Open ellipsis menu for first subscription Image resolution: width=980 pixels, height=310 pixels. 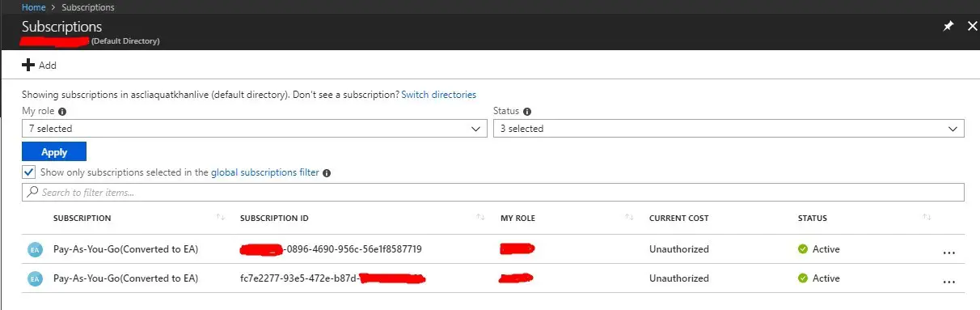click(x=949, y=252)
